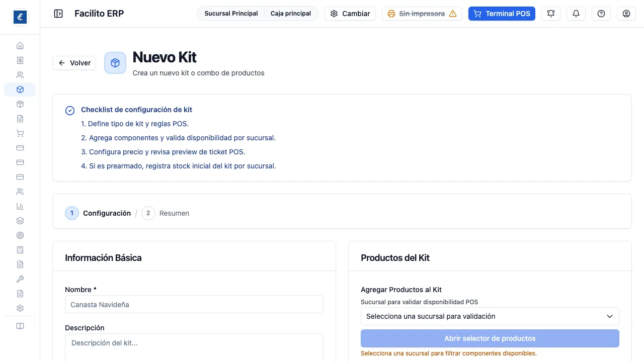Open the settings gear sidebar icon

[20, 308]
